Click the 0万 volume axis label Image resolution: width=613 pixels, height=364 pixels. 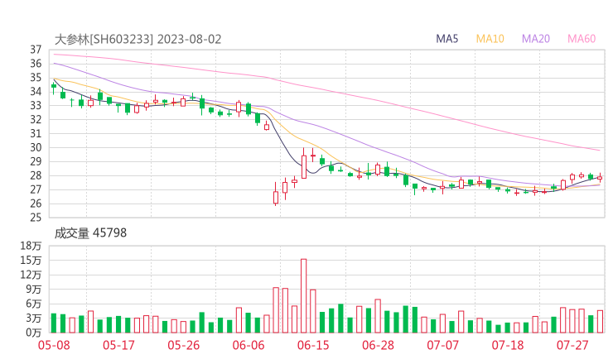tap(34, 333)
